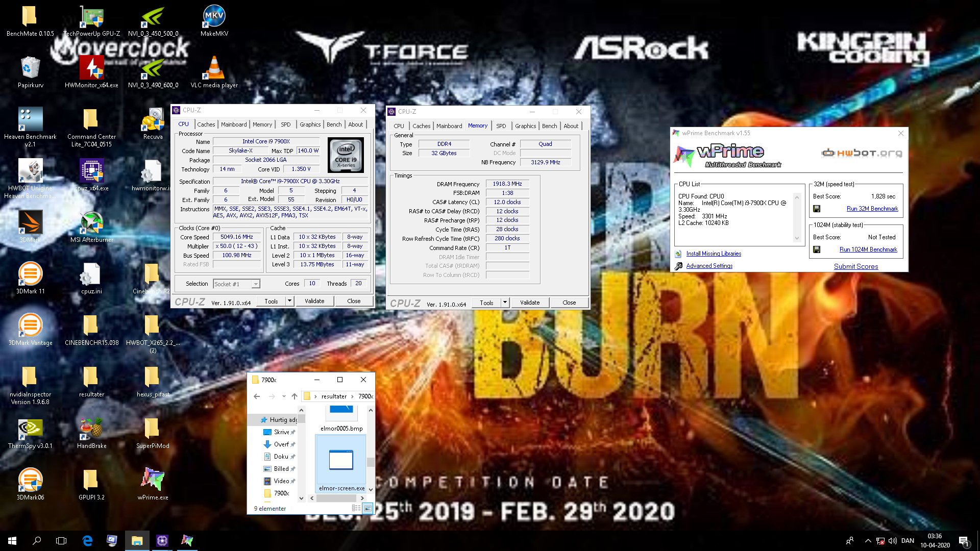Open TechPowerUp GPU-Z desktop shortcut
The image size is (980, 551).
(92, 21)
